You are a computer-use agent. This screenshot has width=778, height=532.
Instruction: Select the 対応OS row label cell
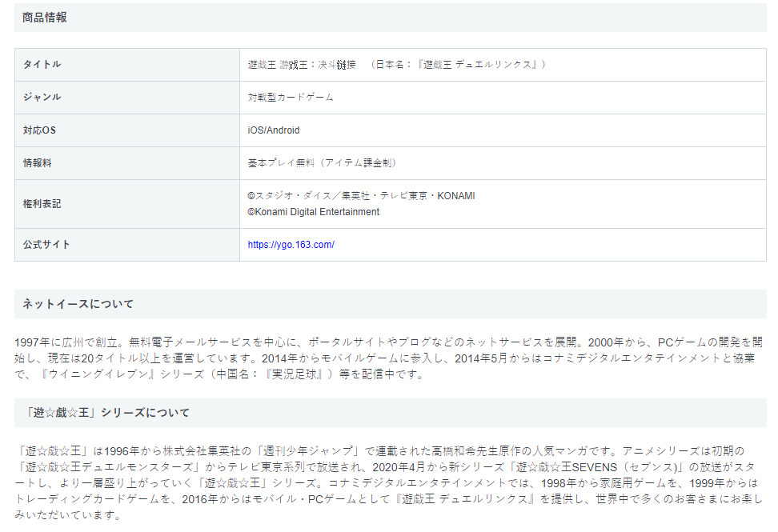coord(39,130)
